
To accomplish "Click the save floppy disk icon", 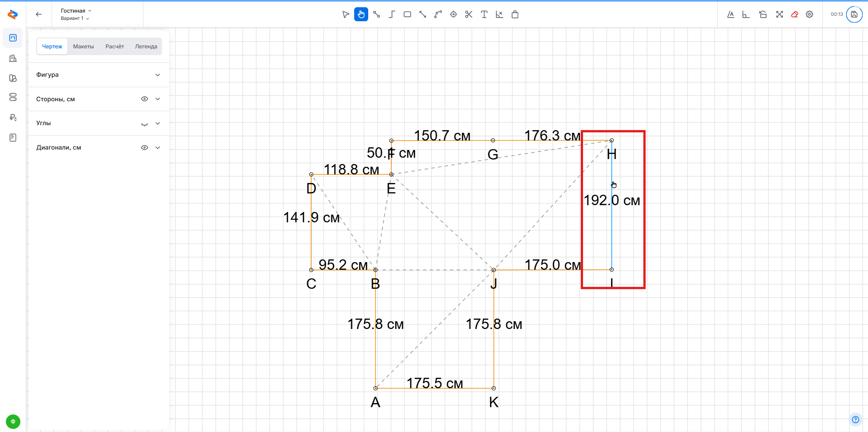I will click(854, 14).
